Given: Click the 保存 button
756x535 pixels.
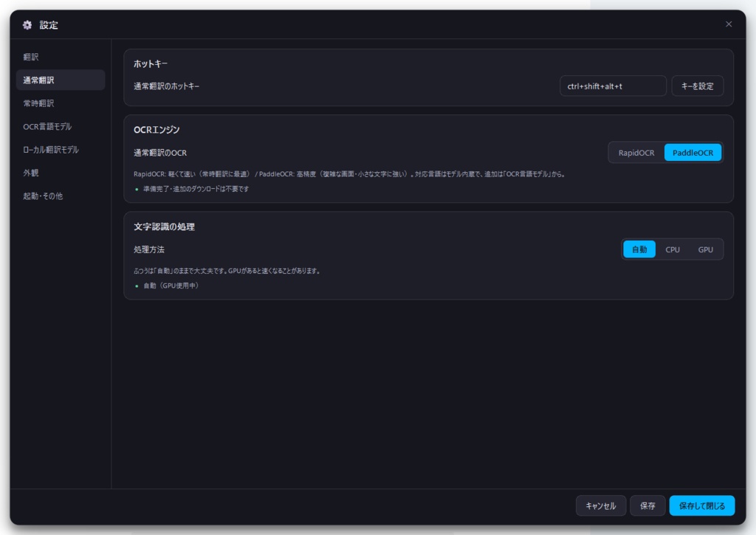Looking at the screenshot, I should [647, 505].
